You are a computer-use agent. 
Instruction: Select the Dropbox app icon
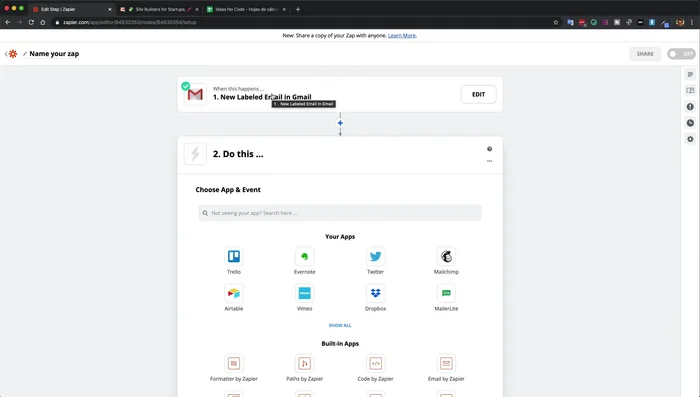[375, 293]
